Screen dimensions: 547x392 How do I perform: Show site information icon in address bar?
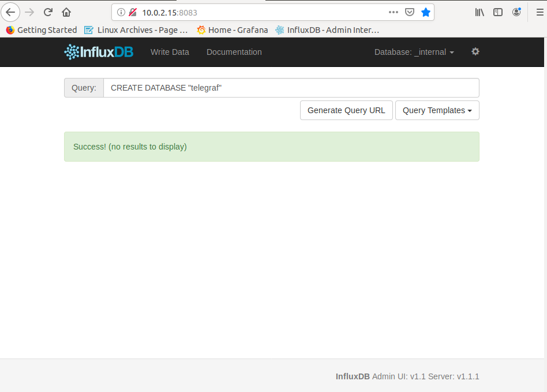click(121, 12)
